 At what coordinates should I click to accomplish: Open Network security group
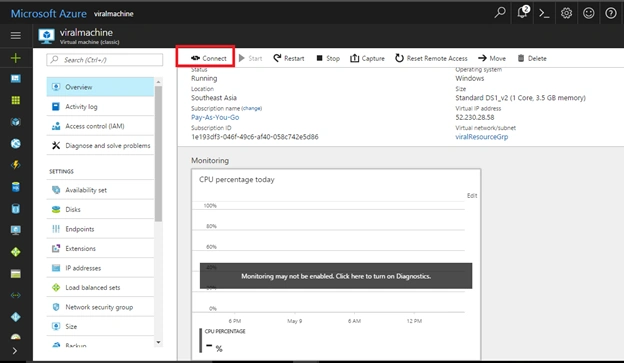(100, 307)
